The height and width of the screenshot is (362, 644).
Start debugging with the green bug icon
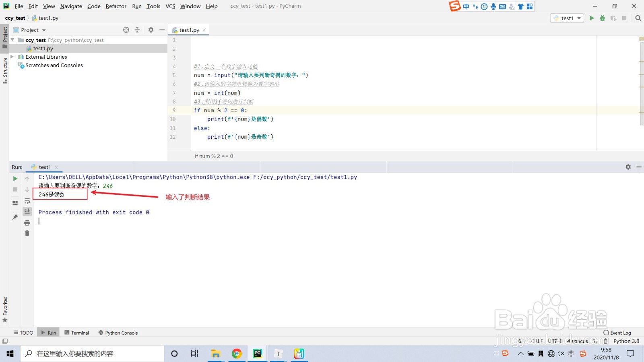603,18
